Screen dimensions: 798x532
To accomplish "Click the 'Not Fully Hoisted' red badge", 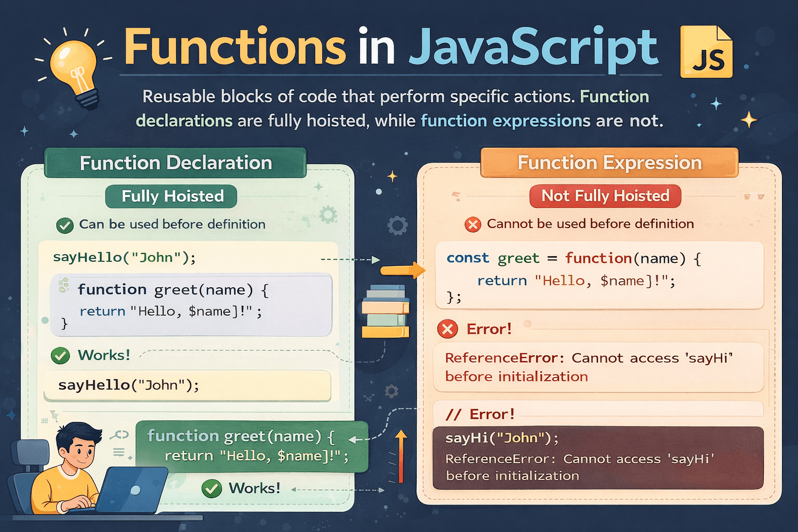I will click(605, 196).
